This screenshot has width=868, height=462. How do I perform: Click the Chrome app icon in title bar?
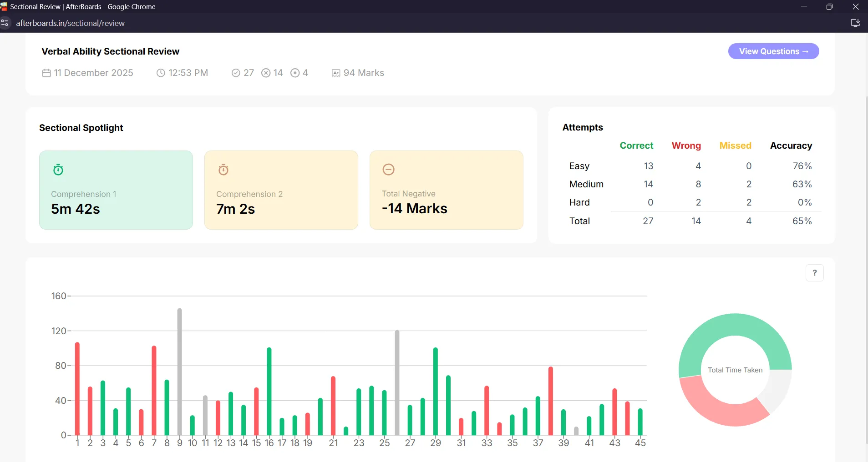[4, 6]
